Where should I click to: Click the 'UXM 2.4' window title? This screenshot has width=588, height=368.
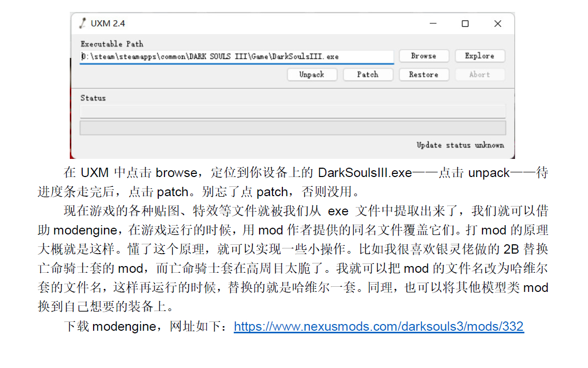click(x=108, y=23)
